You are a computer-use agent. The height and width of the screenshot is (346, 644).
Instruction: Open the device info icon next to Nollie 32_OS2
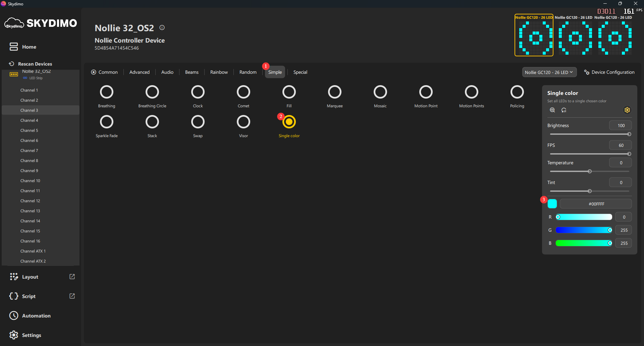point(162,28)
